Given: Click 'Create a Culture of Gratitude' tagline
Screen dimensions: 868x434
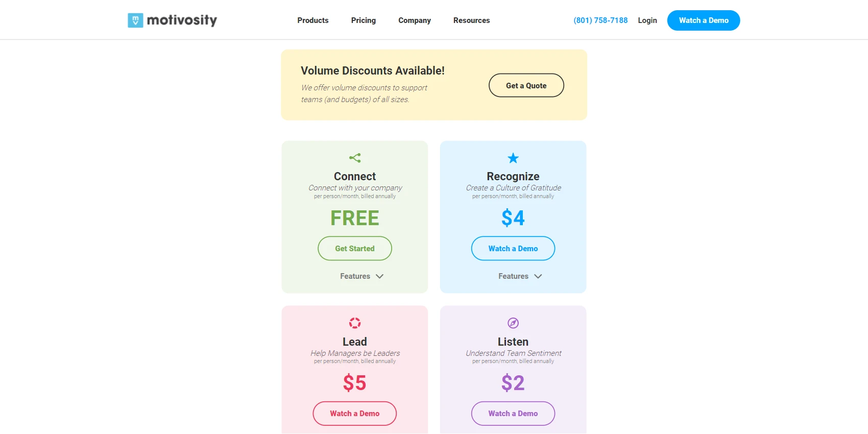Looking at the screenshot, I should click(513, 188).
